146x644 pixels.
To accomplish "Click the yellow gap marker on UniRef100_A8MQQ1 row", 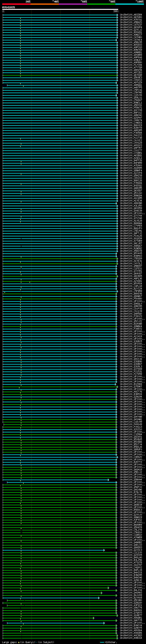I will pyautogui.click(x=23, y=86).
